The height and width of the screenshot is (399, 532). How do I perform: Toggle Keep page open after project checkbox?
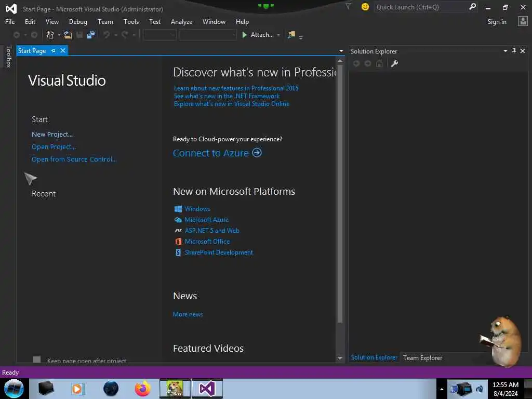pyautogui.click(x=37, y=360)
